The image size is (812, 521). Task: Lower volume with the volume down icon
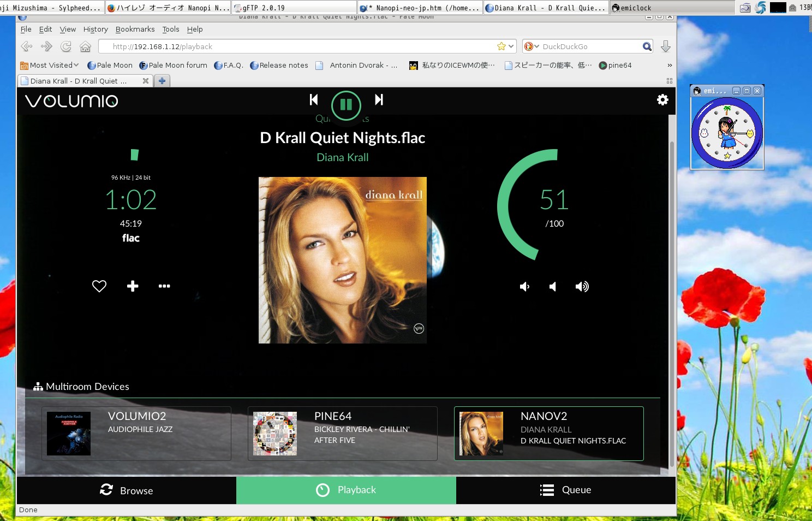point(524,287)
